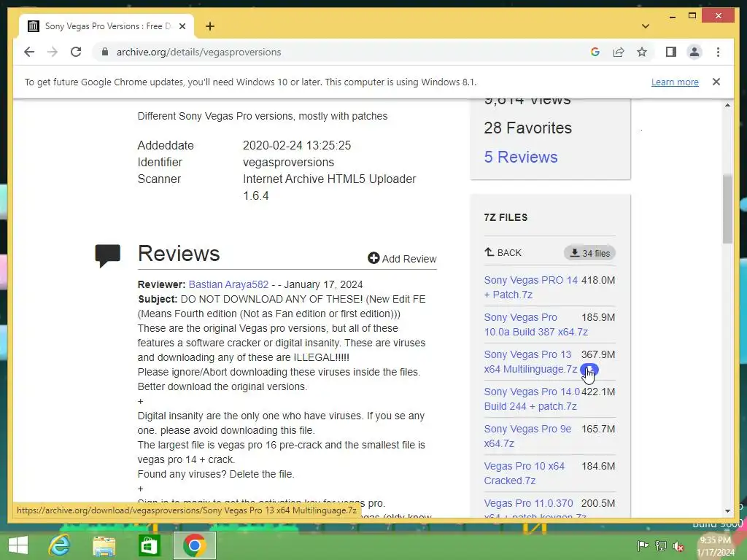
Task: Close the Sony Vegas Pro Versions tab
Action: 182,26
